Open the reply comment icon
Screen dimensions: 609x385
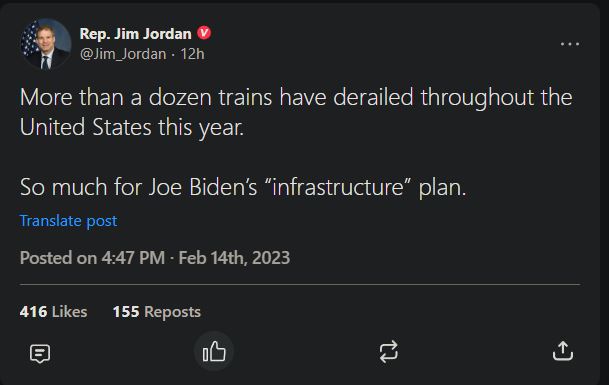tap(40, 353)
